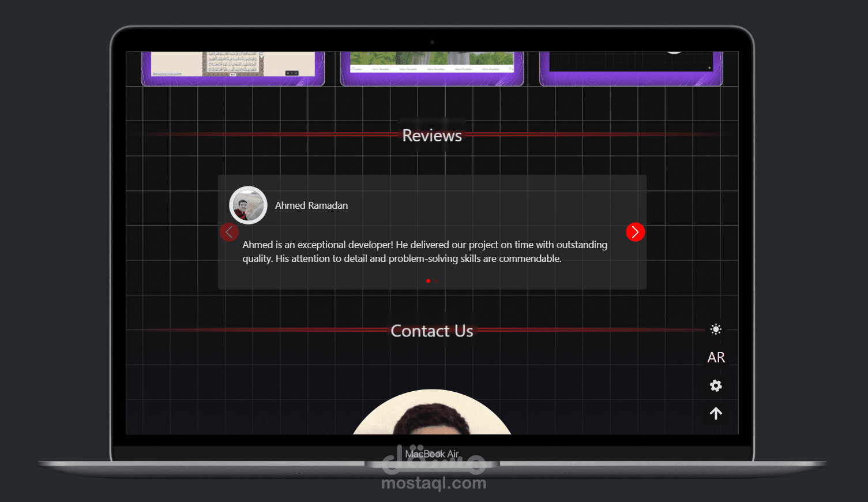Open the Quran project thumbnail card
Viewport: 868px width, 502px height.
(x=233, y=69)
